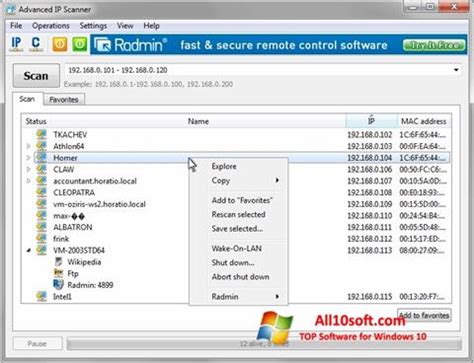Click the IP toolbar icon
Image resolution: width=474 pixels, height=363 pixels.
pos(16,44)
